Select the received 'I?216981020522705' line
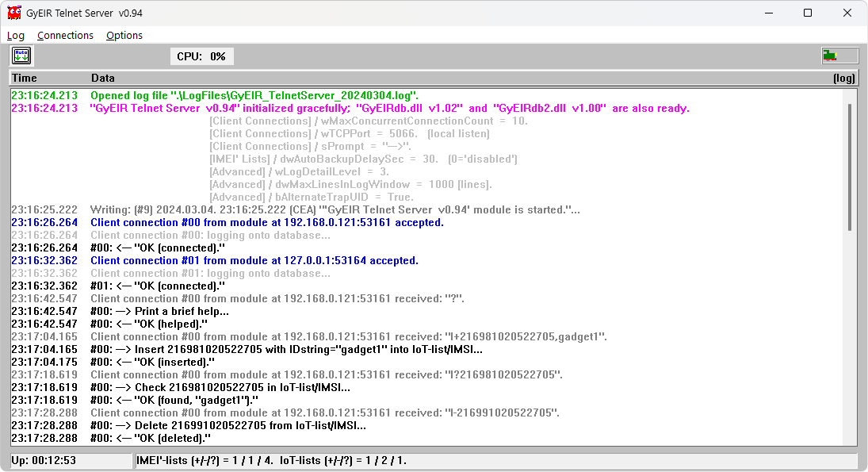 tap(327, 375)
